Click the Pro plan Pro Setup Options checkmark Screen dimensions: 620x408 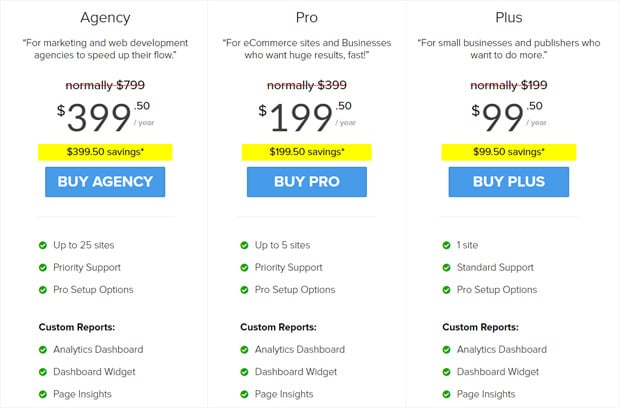coord(244,290)
